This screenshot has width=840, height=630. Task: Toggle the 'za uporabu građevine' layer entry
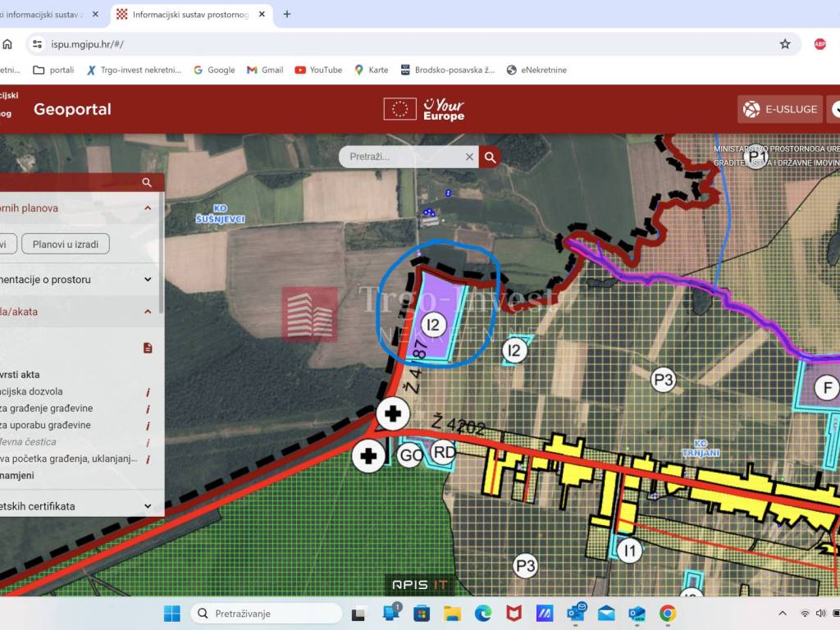45,425
